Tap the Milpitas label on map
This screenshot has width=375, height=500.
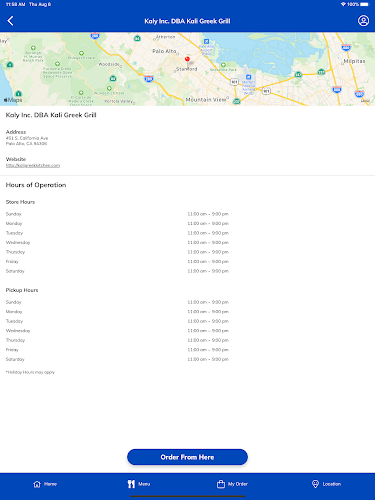[354, 61]
